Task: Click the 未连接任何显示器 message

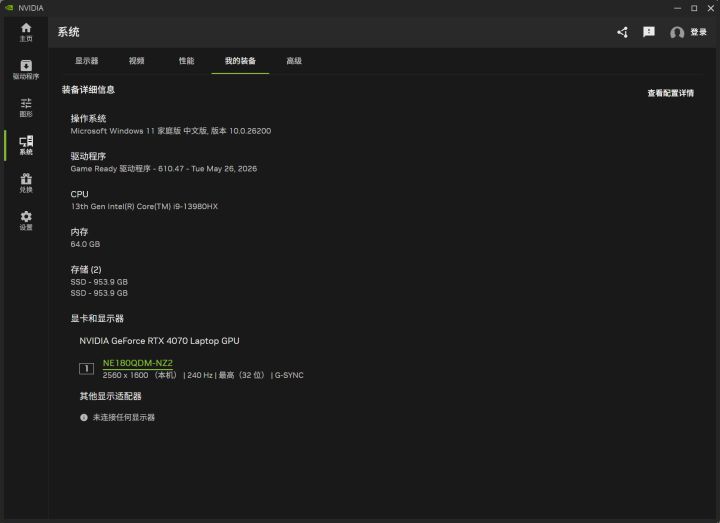Action: [124, 417]
